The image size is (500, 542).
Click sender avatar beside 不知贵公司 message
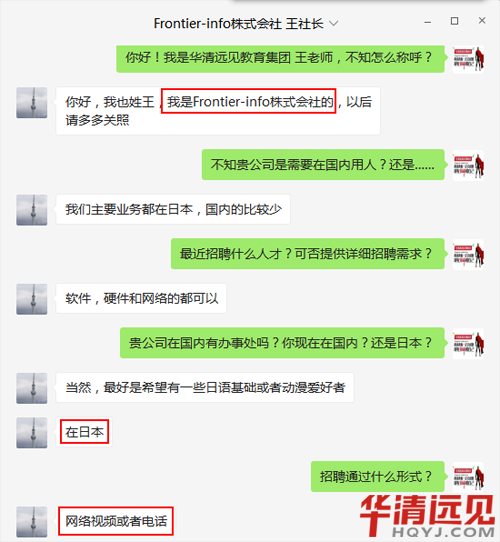tap(468, 165)
